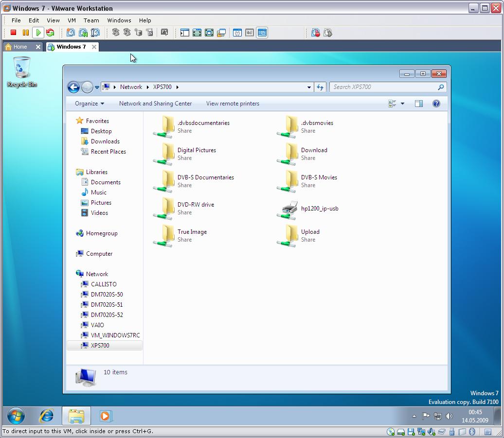Go back with the Explorer Back button
Screen dimensions: 504x438
point(73,87)
